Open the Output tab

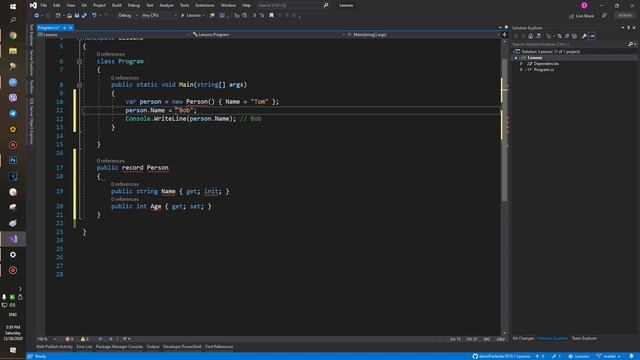(x=153, y=347)
